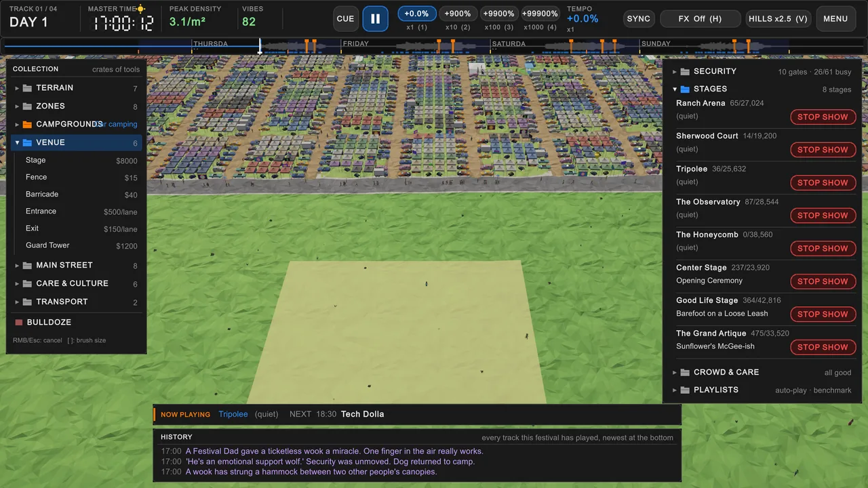This screenshot has width=868, height=488.
Task: Select the +900% x10 speed
Action: tap(458, 14)
